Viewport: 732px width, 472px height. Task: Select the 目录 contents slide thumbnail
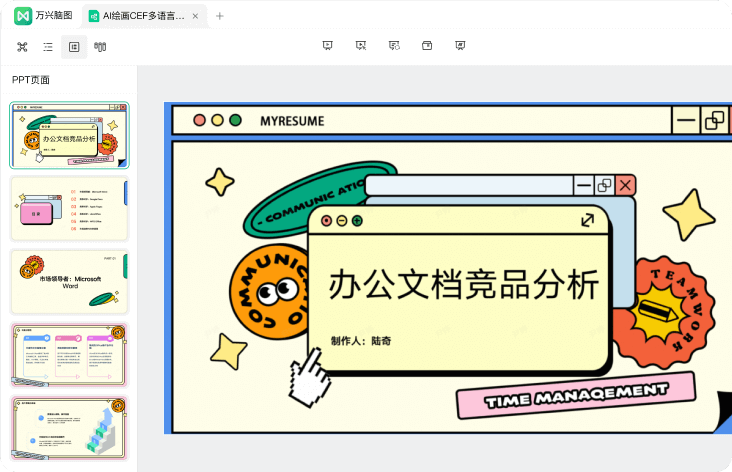click(69, 209)
